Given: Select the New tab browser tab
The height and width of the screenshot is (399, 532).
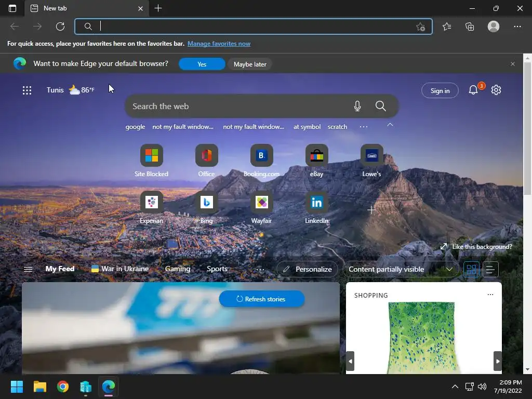Looking at the screenshot, I should click(x=87, y=8).
